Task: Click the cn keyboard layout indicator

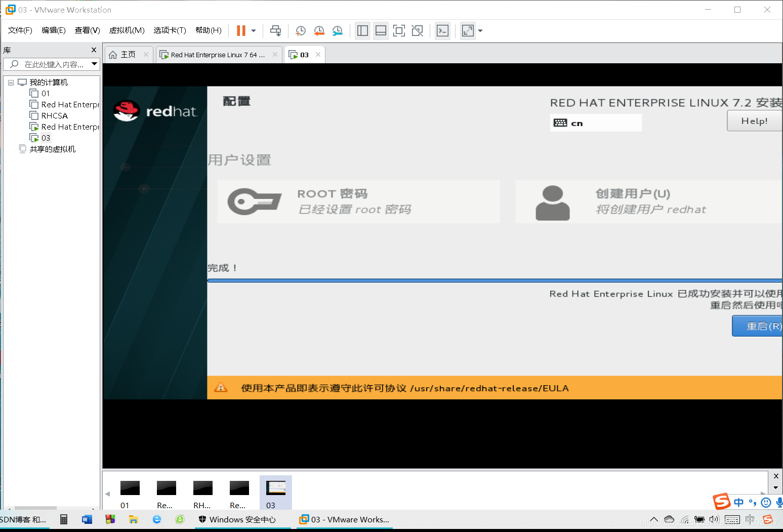Action: click(596, 122)
